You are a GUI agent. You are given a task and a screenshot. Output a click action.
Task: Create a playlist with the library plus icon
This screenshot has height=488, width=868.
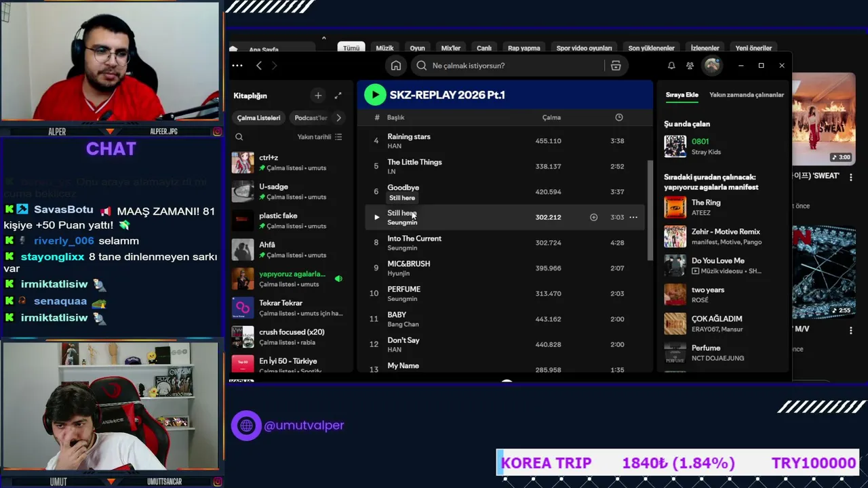[x=318, y=96]
